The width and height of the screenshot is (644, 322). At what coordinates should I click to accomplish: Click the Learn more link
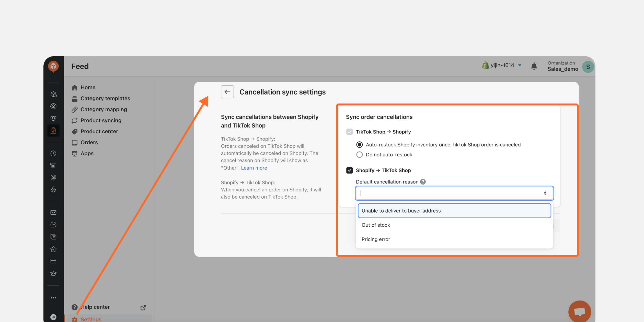point(254,168)
